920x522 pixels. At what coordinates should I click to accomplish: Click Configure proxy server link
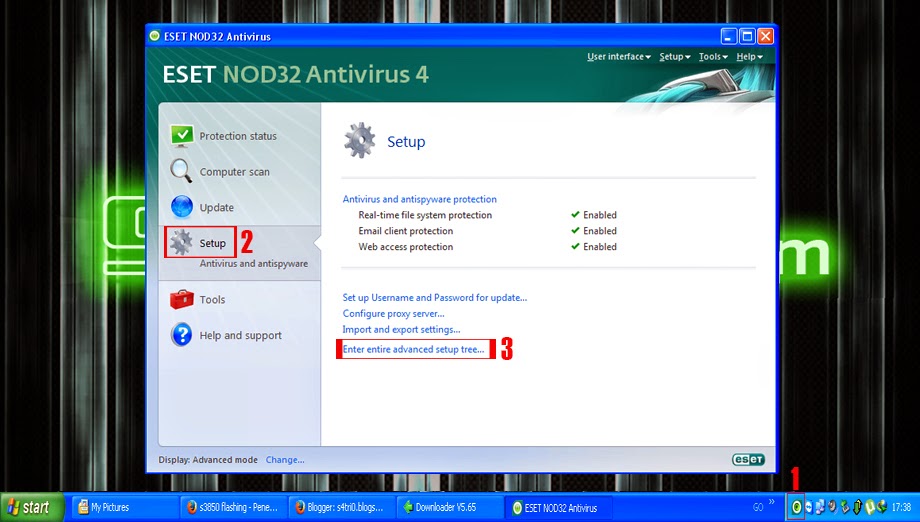(x=394, y=313)
